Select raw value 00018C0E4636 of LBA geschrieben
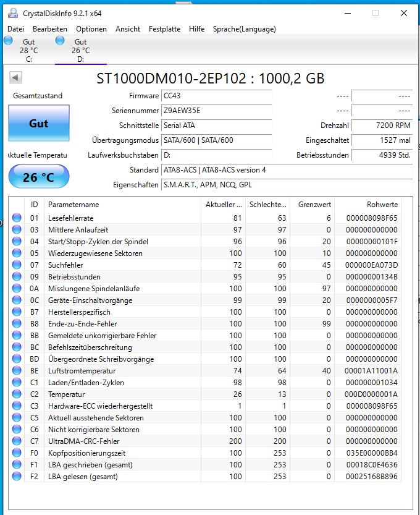Image resolution: width=420 pixels, height=515 pixels. pos(372,465)
